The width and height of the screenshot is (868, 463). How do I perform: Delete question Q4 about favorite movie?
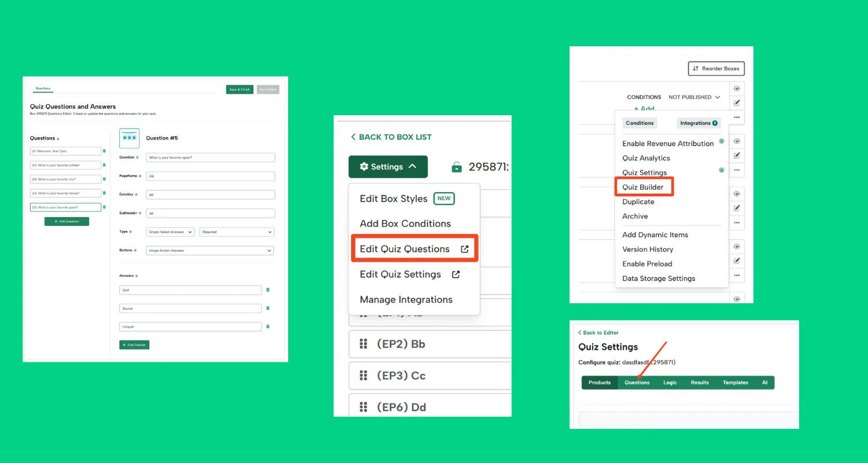coord(104,193)
